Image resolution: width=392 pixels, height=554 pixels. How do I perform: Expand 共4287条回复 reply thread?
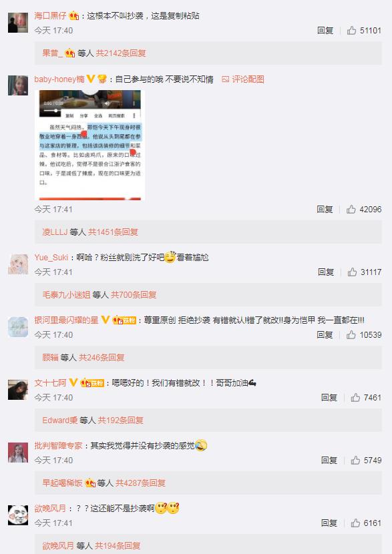pos(140,483)
